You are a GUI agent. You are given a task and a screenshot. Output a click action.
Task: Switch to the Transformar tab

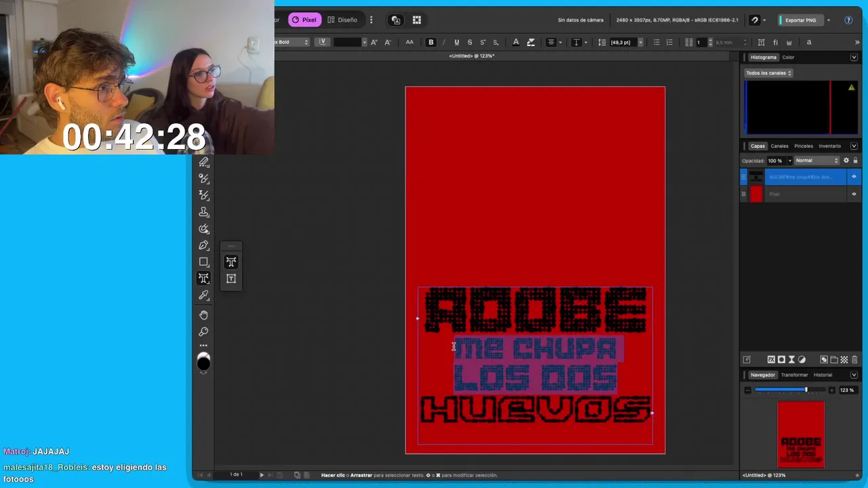(794, 375)
